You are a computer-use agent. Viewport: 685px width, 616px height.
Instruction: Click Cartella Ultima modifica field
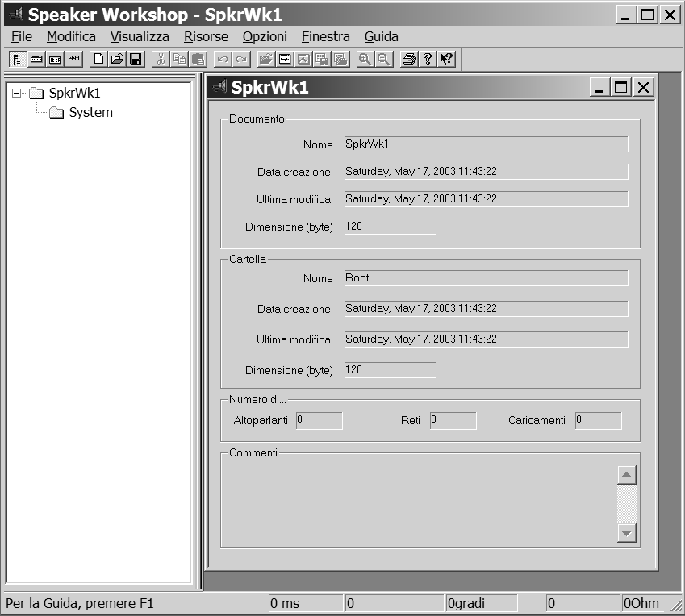click(x=486, y=339)
